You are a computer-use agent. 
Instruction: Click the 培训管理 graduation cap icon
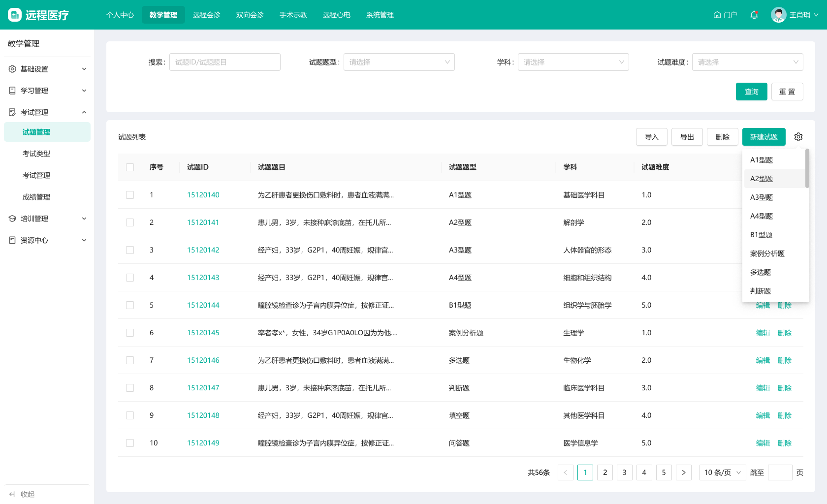coord(12,219)
